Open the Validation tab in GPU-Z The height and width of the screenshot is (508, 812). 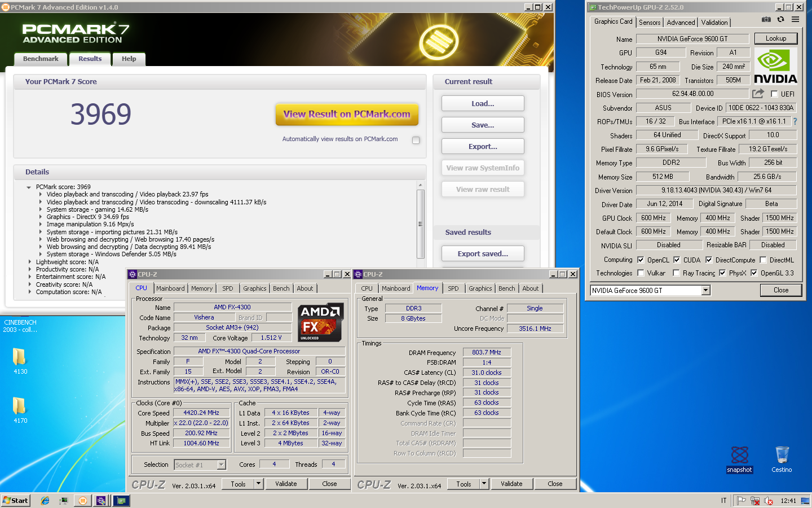(714, 23)
